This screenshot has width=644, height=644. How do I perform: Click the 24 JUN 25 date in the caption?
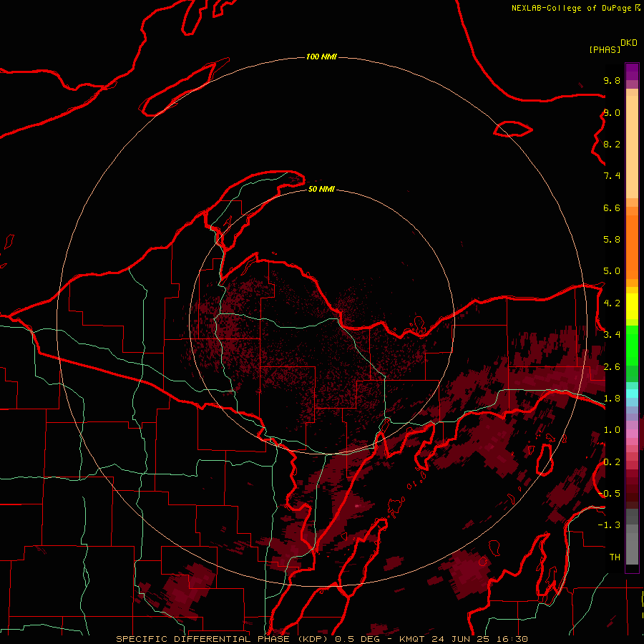pos(460,639)
